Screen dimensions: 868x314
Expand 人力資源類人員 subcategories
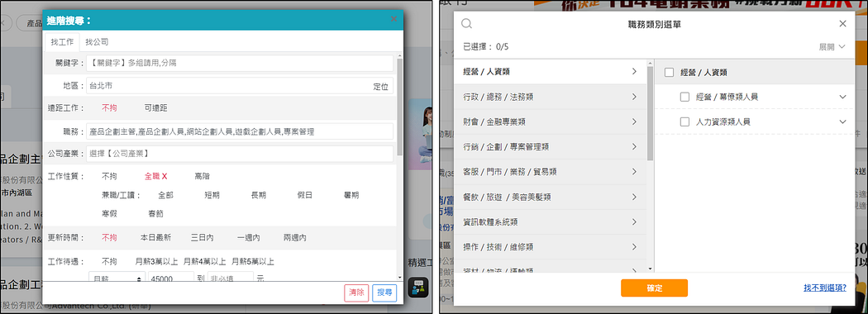coord(842,121)
